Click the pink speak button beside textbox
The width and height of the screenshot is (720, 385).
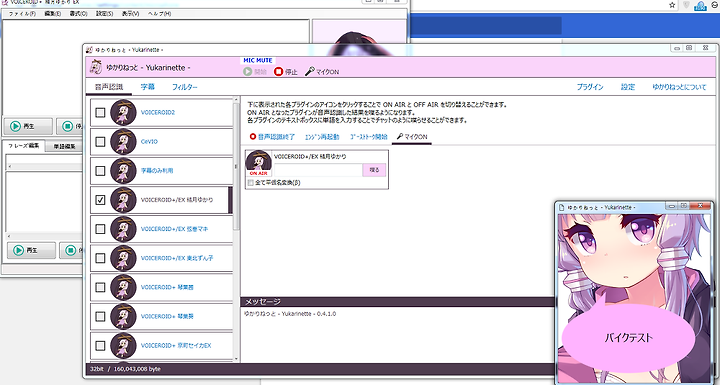[374, 170]
